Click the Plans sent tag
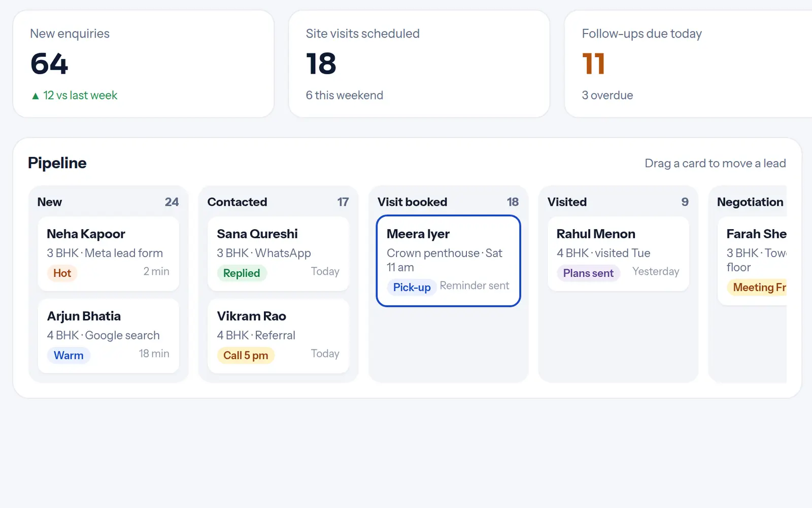The image size is (812, 508). click(x=588, y=273)
